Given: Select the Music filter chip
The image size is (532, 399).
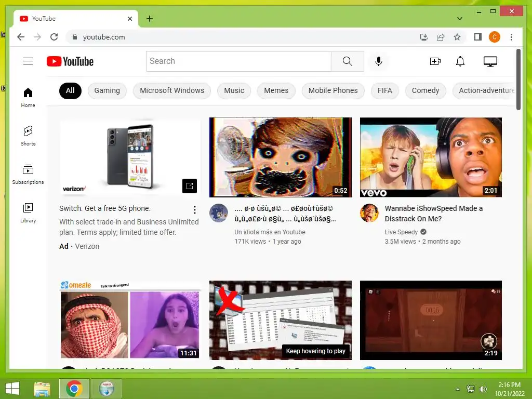Looking at the screenshot, I should tap(234, 90).
